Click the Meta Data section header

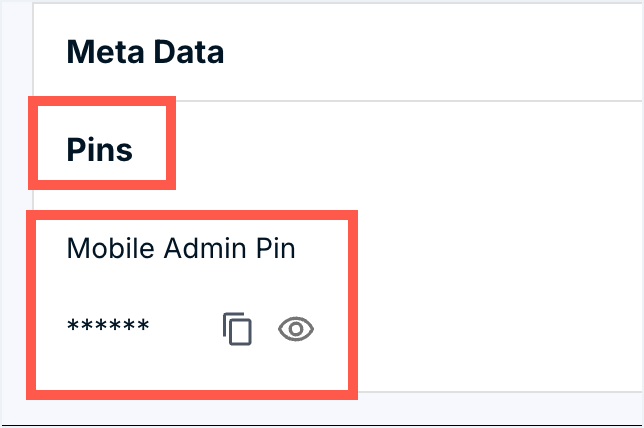(145, 52)
